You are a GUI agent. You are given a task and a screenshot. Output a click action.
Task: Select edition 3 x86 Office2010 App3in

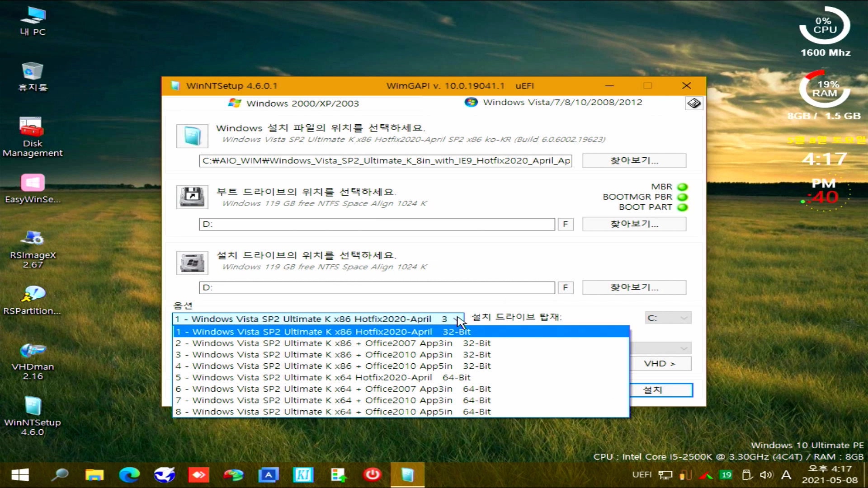click(x=401, y=355)
